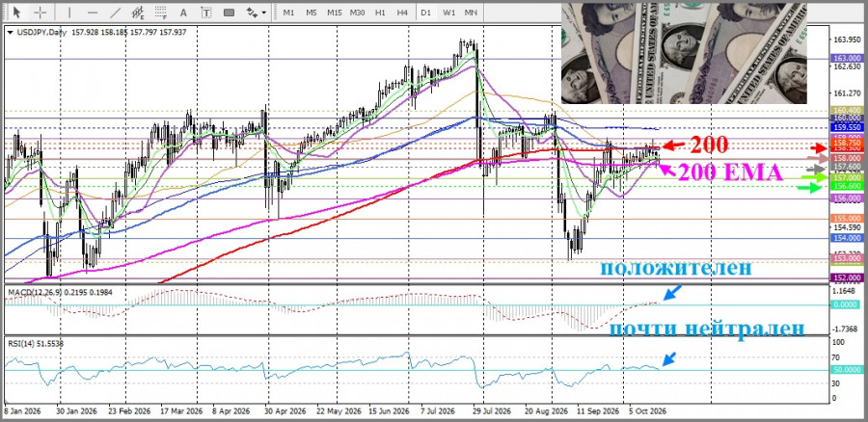Choose the horizontal line drawing tool

pos(93,12)
